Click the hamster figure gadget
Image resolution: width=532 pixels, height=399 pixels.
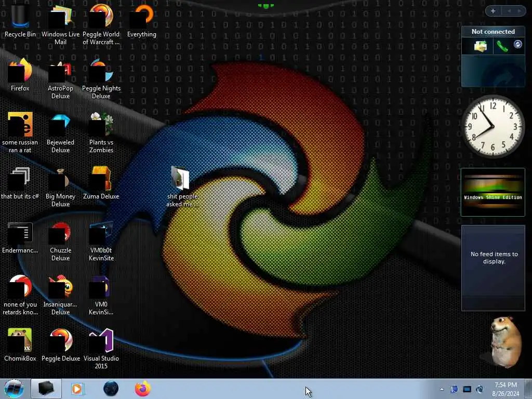pyautogui.click(x=506, y=343)
